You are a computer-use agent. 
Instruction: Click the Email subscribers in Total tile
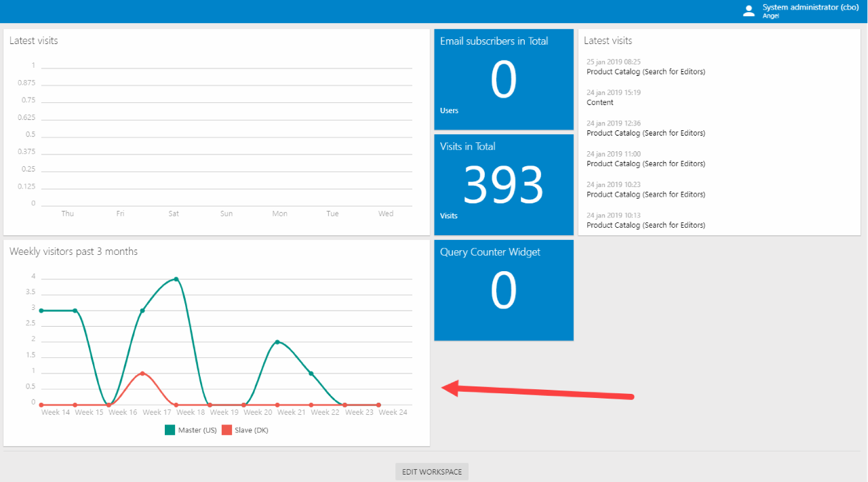pyautogui.click(x=504, y=79)
